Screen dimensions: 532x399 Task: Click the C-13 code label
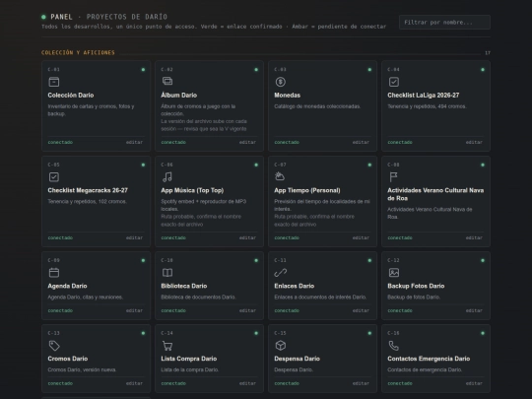[53, 333]
